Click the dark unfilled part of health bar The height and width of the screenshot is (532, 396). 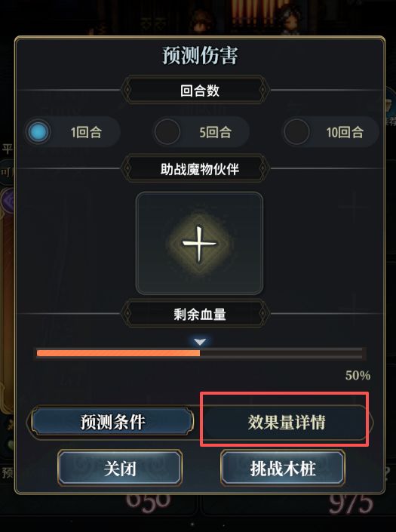coord(281,353)
